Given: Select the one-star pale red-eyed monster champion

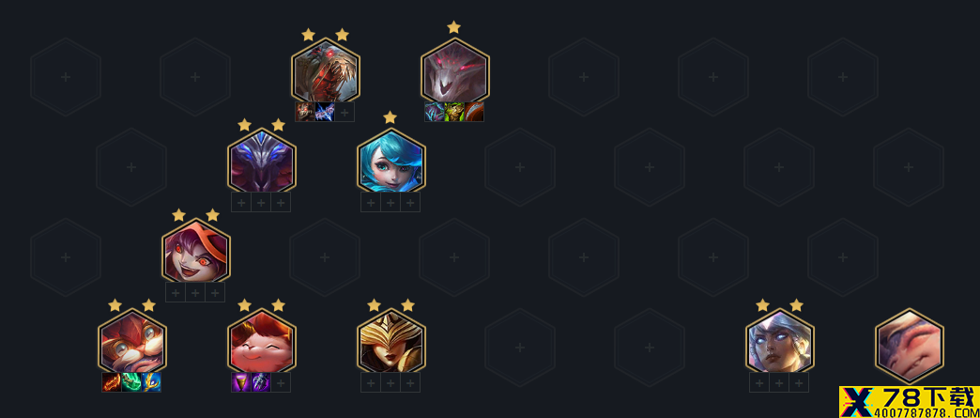Looking at the screenshot, I should 455,70.
